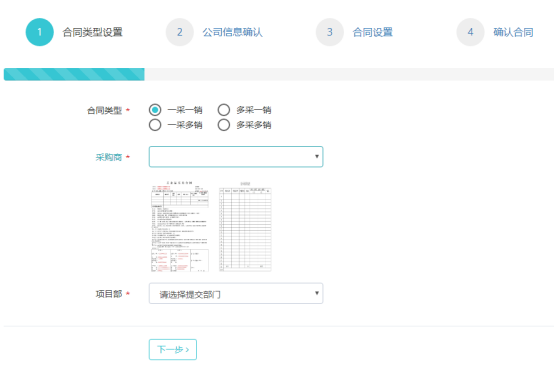Click the step 3 circle icon
Image resolution: width=554 pixels, height=368 pixels.
click(330, 32)
